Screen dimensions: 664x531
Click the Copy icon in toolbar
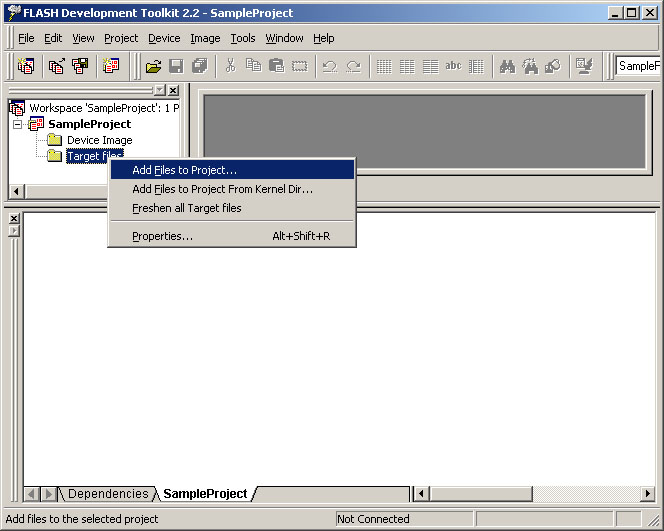(x=253, y=66)
